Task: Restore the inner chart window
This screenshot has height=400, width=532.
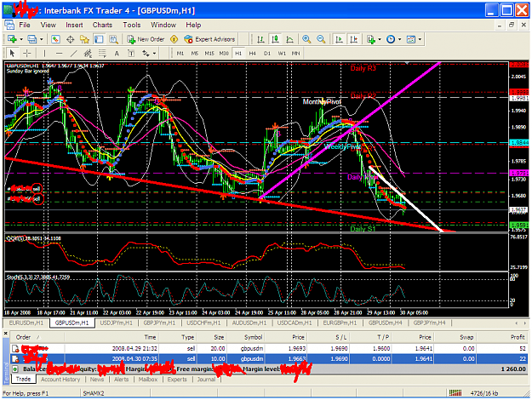Action: [x=512, y=25]
